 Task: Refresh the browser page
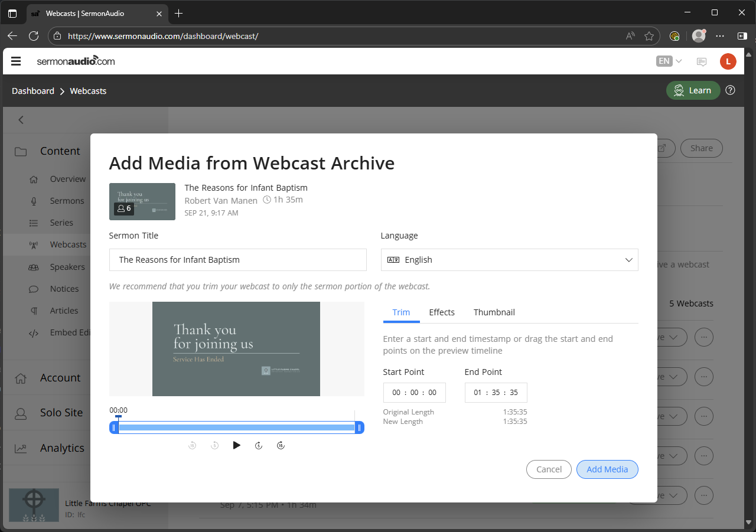[34, 36]
